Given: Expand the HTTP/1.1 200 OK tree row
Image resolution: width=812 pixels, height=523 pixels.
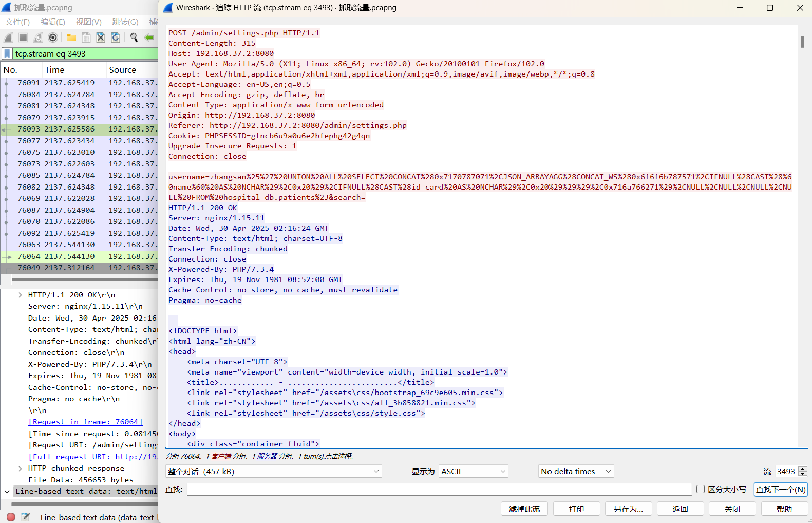Looking at the screenshot, I should click(x=20, y=295).
